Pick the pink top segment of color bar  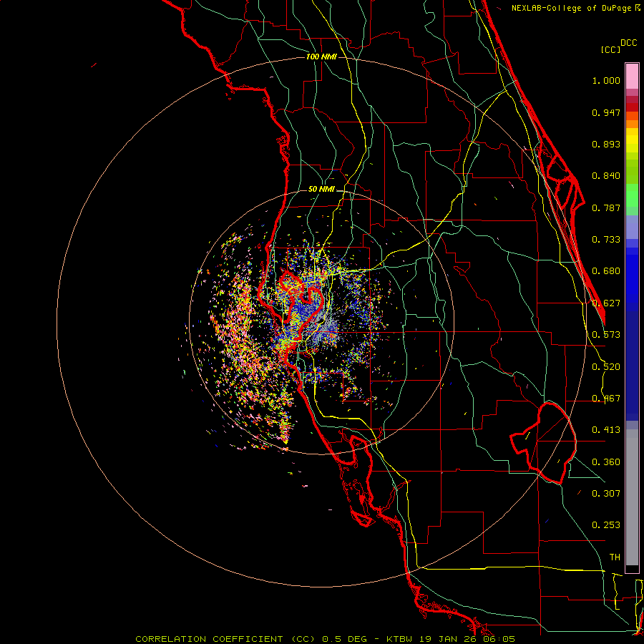pos(632,77)
